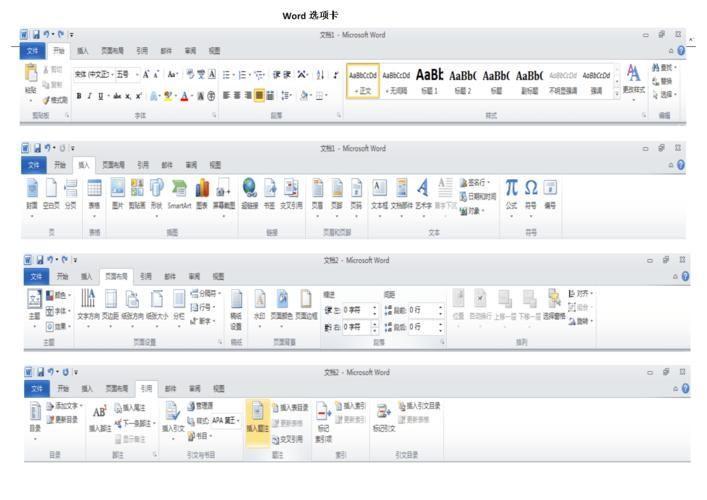Screen dimensions: 707x500
Task: Click the Text Highlight Color button
Action: click(x=168, y=96)
